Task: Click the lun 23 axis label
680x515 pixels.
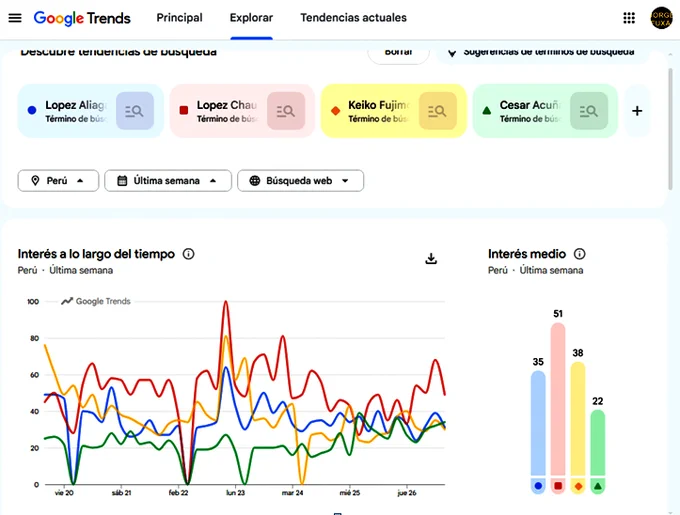Action: (235, 493)
